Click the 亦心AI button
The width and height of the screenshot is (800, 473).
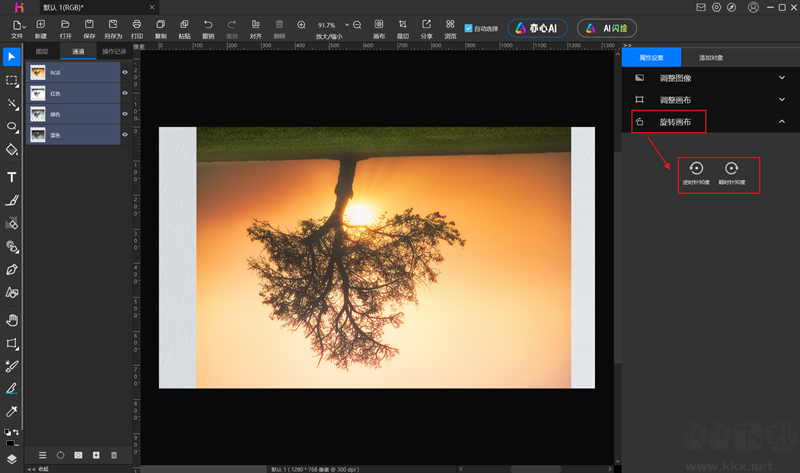tap(538, 28)
